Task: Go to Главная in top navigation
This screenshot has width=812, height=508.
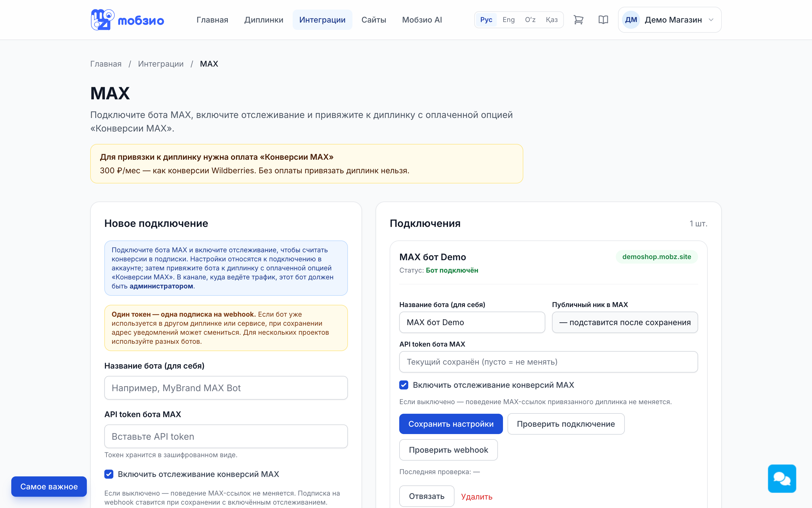Action: [212, 20]
